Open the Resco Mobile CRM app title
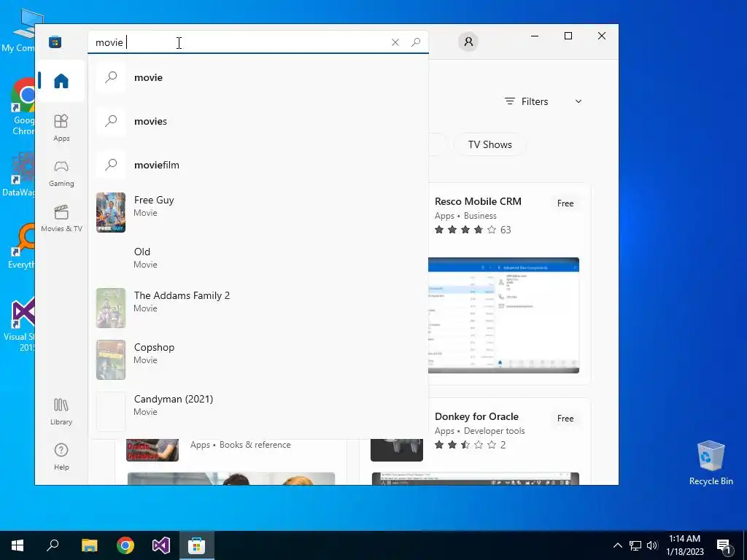This screenshot has width=747, height=560. pyautogui.click(x=478, y=201)
